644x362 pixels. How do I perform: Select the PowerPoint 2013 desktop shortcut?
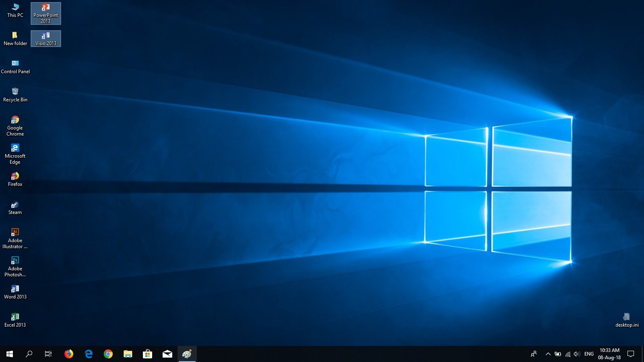pos(45,13)
